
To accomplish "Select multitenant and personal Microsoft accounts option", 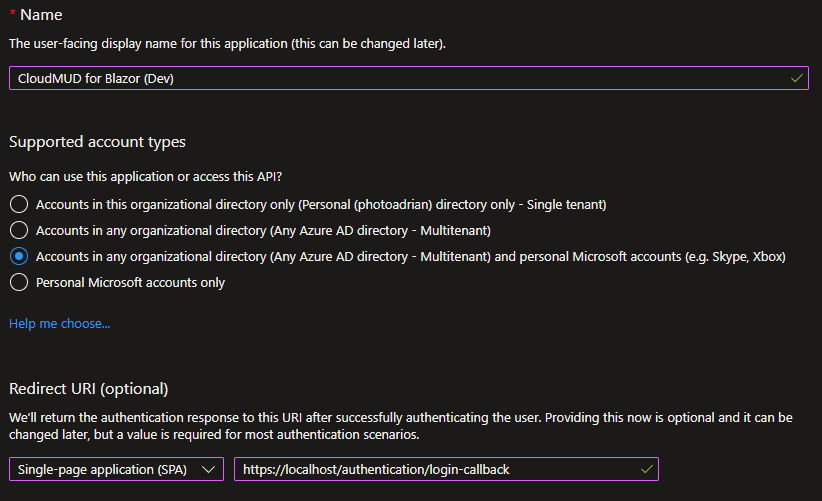I will (19, 256).
